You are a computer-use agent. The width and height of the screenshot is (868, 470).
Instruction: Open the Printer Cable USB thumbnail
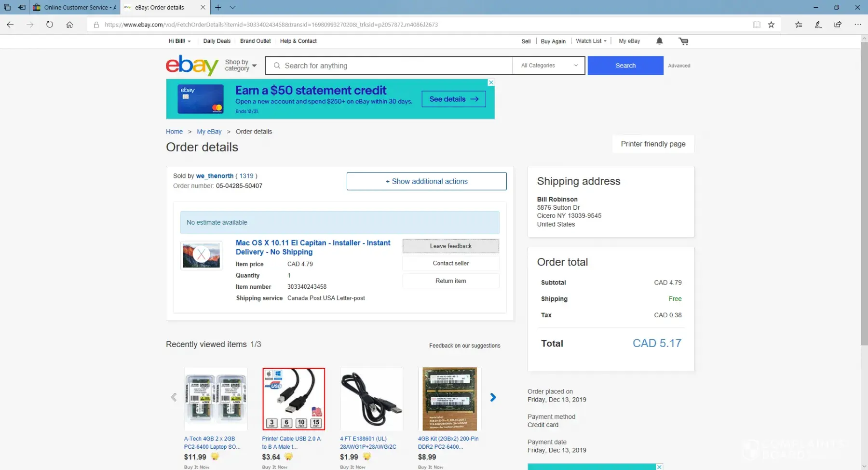(294, 399)
